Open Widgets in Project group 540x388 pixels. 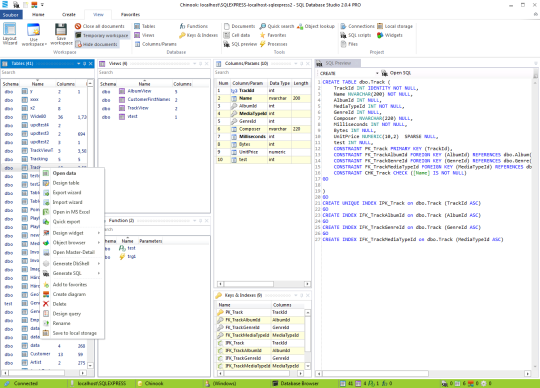[390, 35]
